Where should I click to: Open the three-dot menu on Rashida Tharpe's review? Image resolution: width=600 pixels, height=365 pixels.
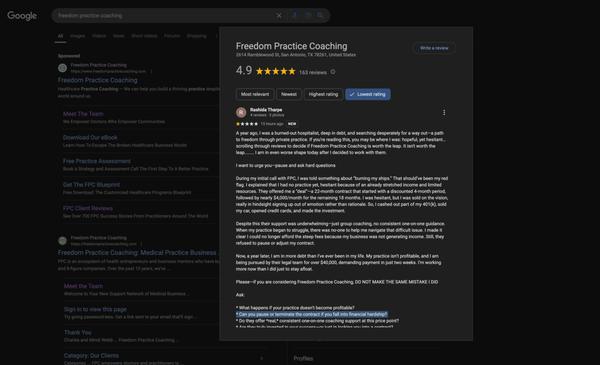tap(444, 112)
